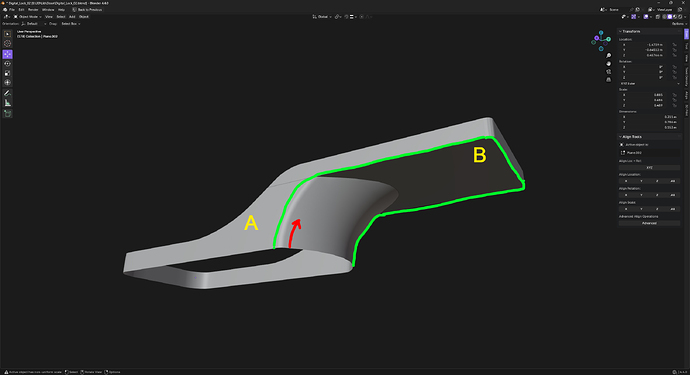The width and height of the screenshot is (690, 375).
Task: Lock Rotation X value
Action: tap(674, 67)
